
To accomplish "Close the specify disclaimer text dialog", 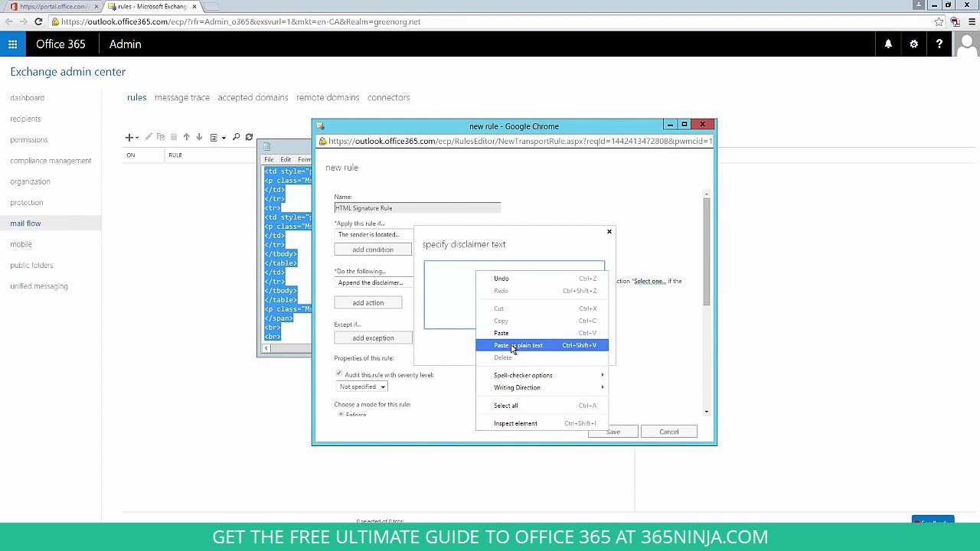I will pos(609,231).
